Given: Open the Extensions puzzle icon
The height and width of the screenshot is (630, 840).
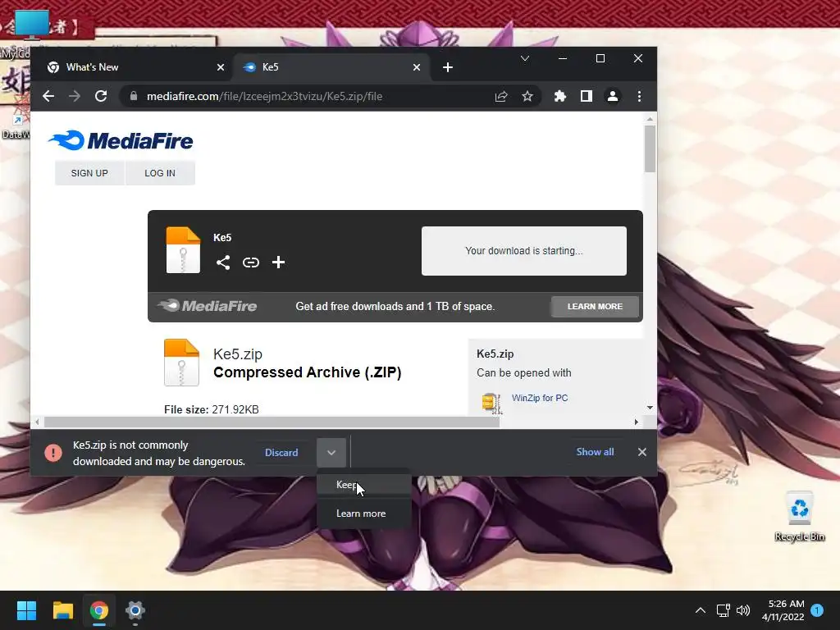Looking at the screenshot, I should [x=559, y=97].
